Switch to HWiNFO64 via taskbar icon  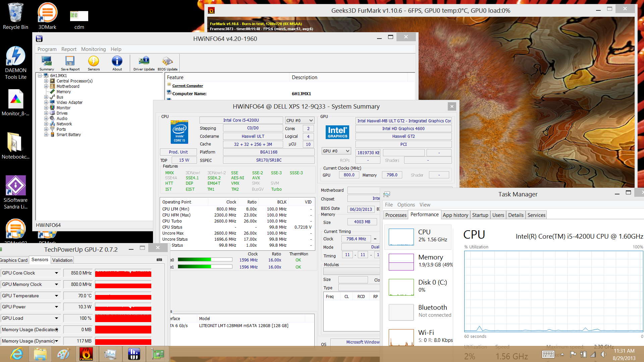[x=133, y=354]
